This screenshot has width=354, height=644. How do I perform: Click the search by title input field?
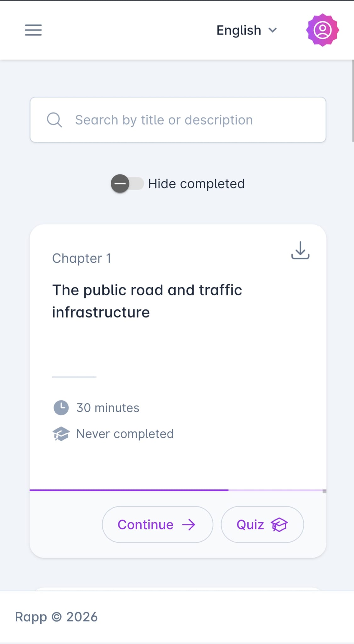(x=178, y=119)
